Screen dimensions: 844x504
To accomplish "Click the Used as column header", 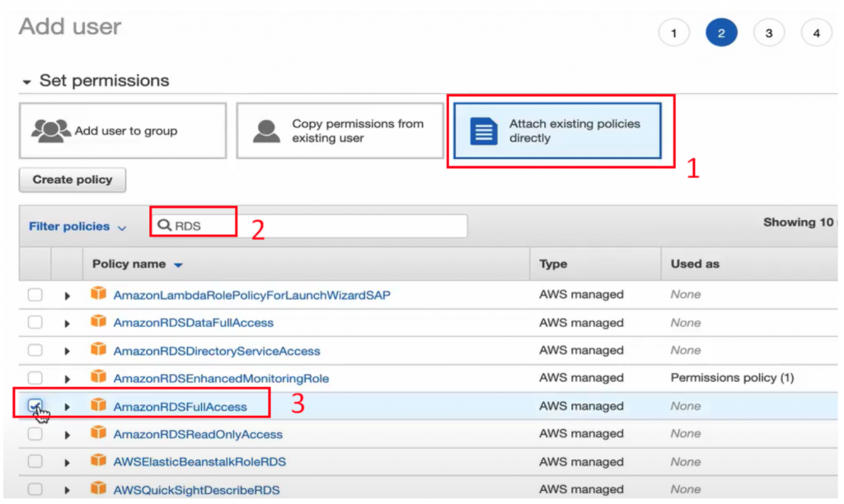I will [x=695, y=264].
